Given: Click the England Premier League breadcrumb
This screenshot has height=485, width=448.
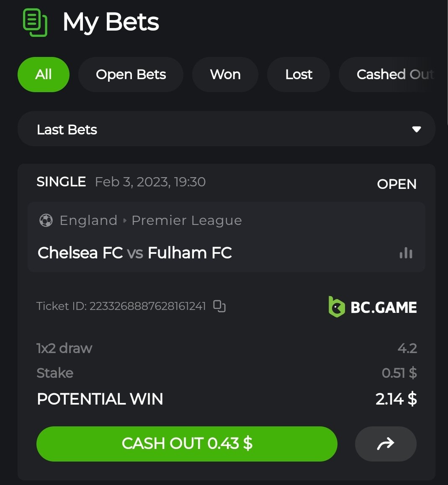Looking at the screenshot, I should pos(151,220).
